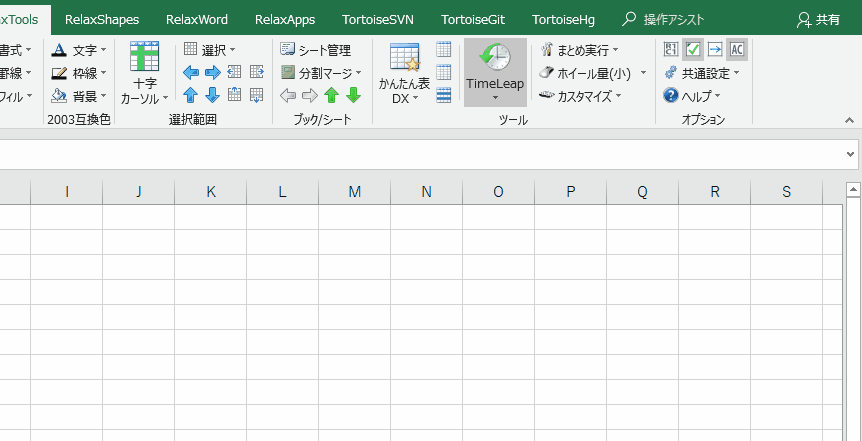Viewport: 862px width, 441px height.
Task: Click the grid icon with right arrow
Action: pos(257,71)
